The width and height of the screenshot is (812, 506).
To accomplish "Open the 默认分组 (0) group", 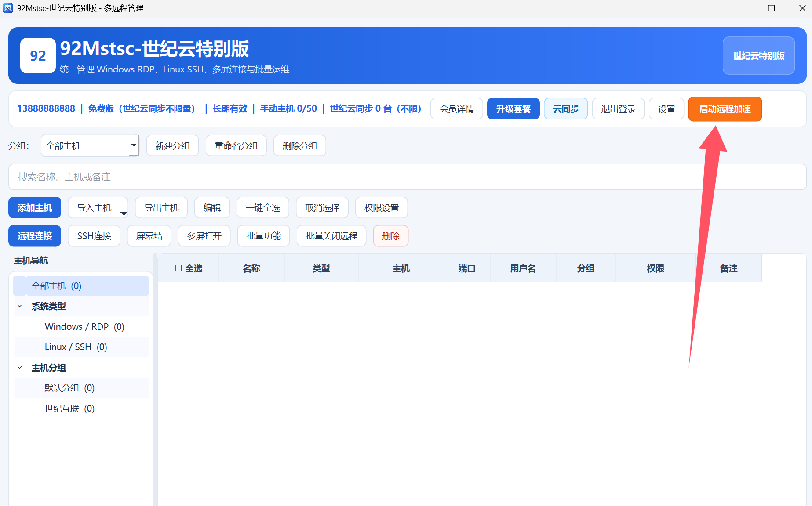I will pyautogui.click(x=69, y=388).
